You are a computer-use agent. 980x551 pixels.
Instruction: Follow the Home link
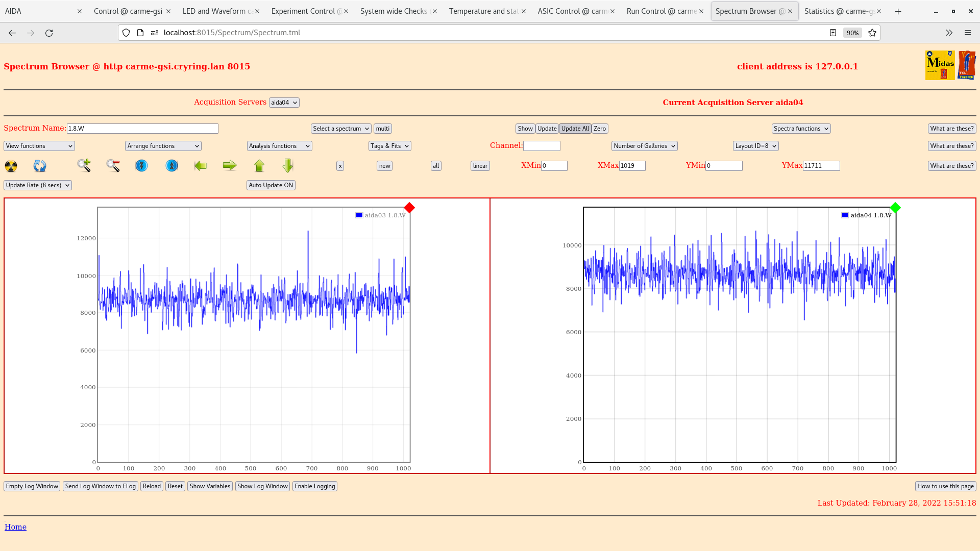(x=15, y=527)
